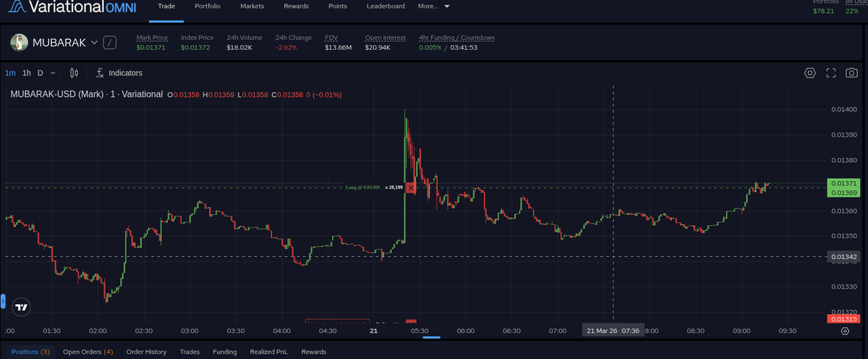Click the 24h Change value -2.62%
Image resolution: width=868 pixels, height=359 pixels.
coord(288,48)
